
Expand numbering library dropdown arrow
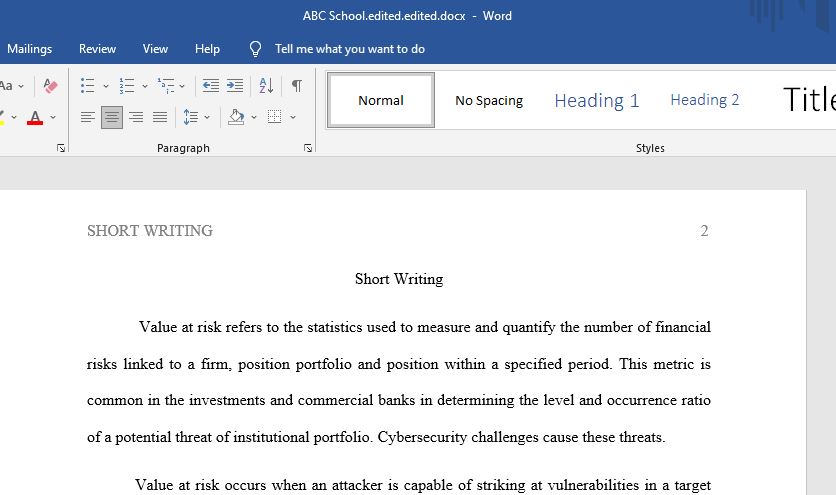(x=144, y=86)
